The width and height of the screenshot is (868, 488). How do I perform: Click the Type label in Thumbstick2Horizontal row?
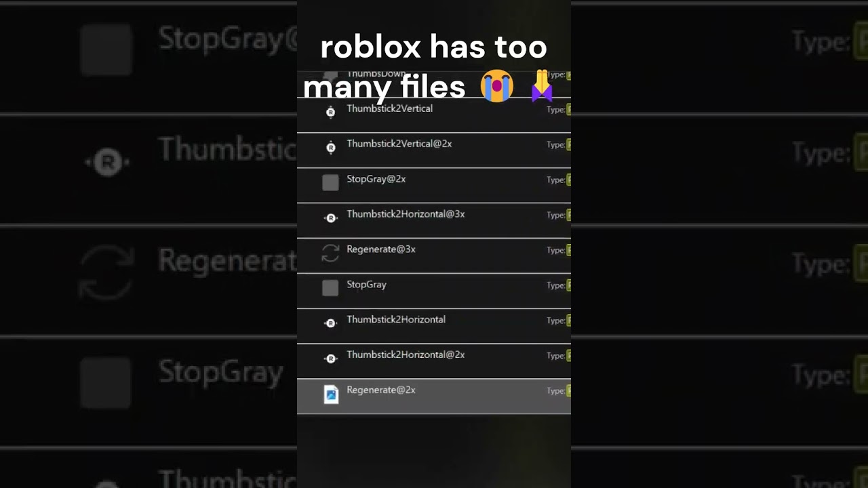(x=555, y=321)
